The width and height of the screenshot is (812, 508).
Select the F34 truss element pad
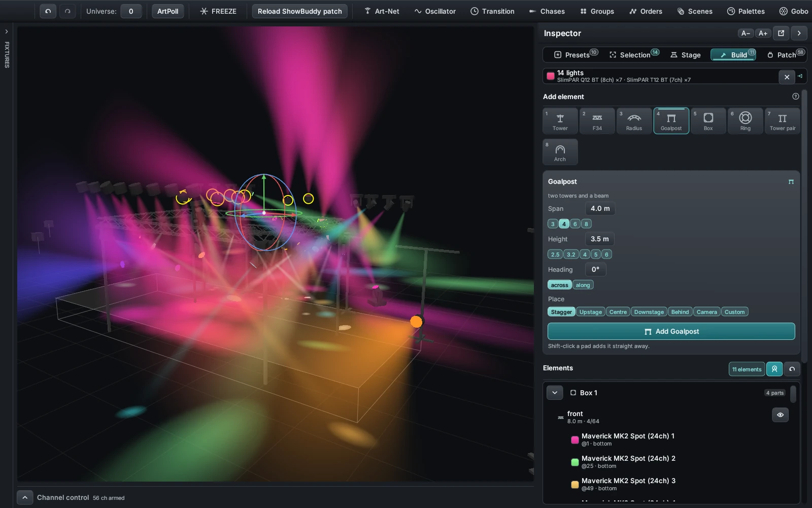[x=597, y=121]
